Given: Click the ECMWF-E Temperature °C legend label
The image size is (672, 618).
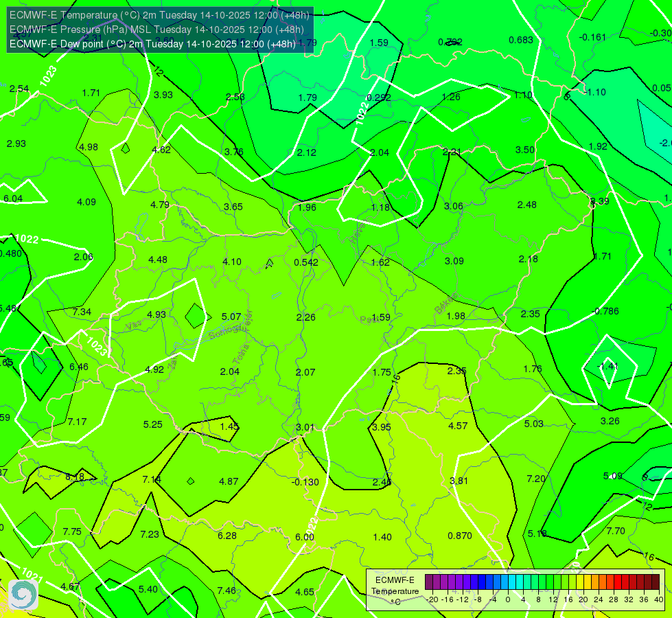Looking at the screenshot, I should (395, 591).
